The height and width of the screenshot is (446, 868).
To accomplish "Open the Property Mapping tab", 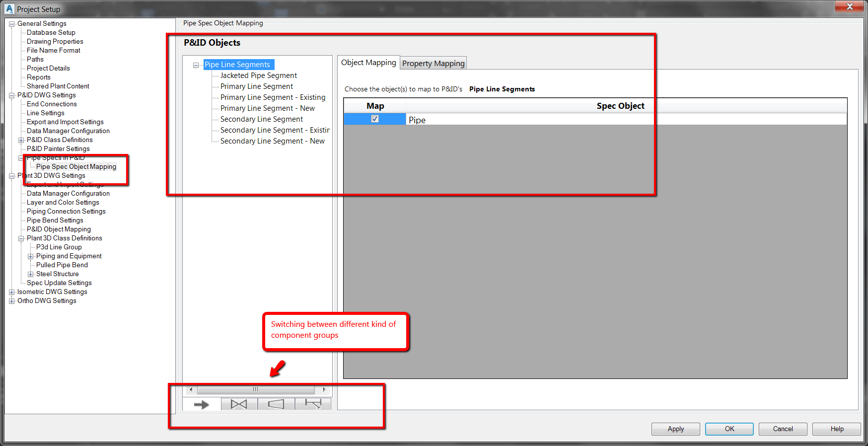I will tap(433, 63).
